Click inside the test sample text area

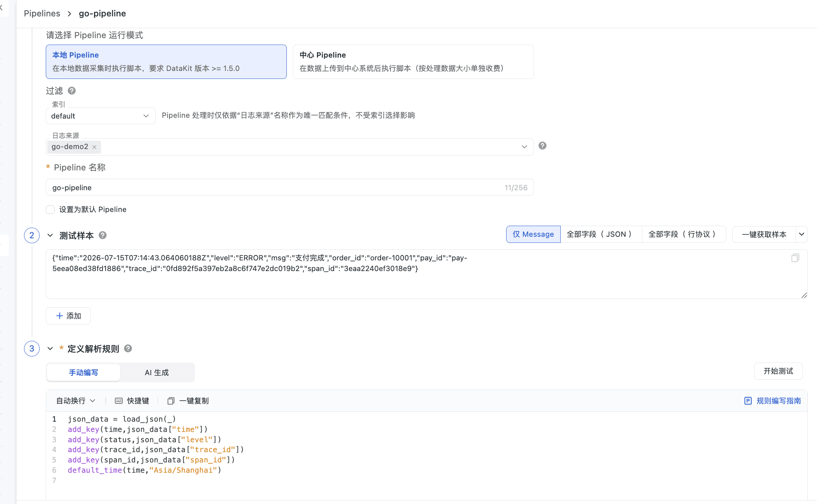(426, 274)
